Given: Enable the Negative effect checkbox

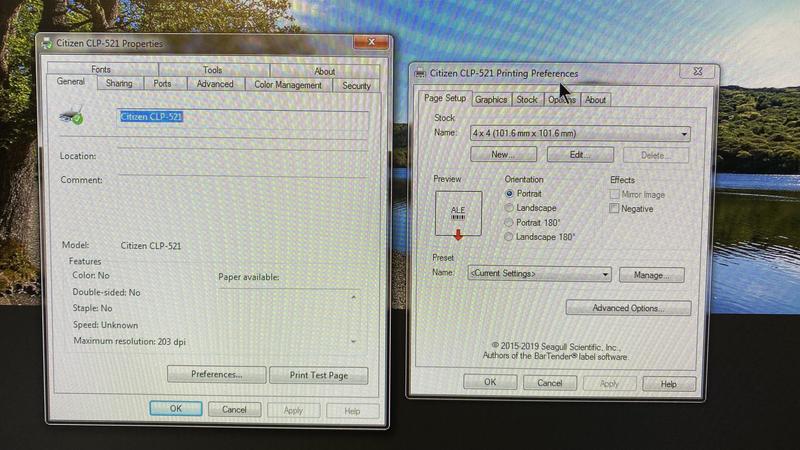Looking at the screenshot, I should pyautogui.click(x=614, y=208).
